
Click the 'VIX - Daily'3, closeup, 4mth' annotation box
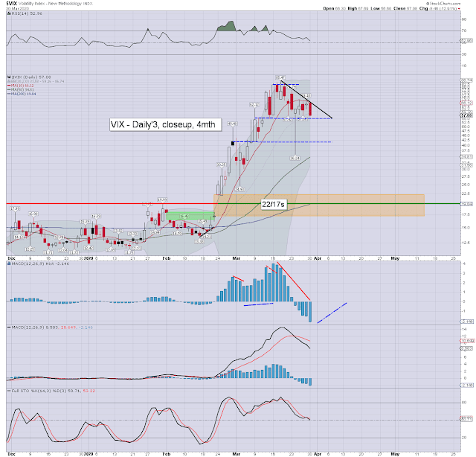point(166,124)
